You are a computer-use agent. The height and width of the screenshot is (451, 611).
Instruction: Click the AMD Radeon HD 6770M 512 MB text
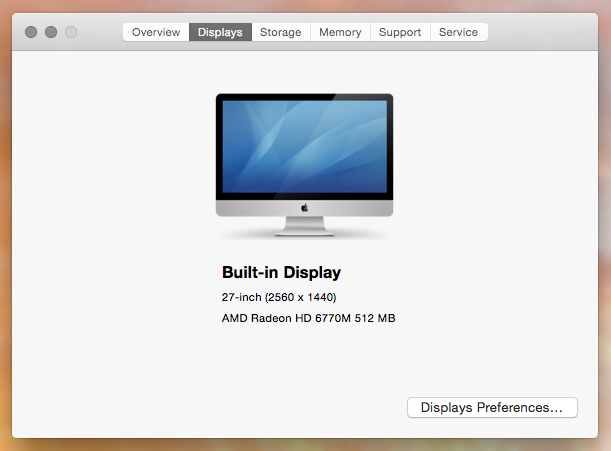309,318
